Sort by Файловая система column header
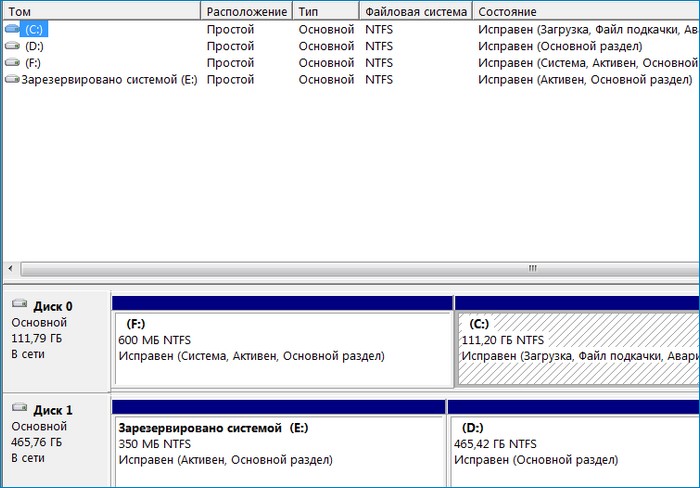Image resolution: width=700 pixels, height=488 pixels. (x=416, y=12)
